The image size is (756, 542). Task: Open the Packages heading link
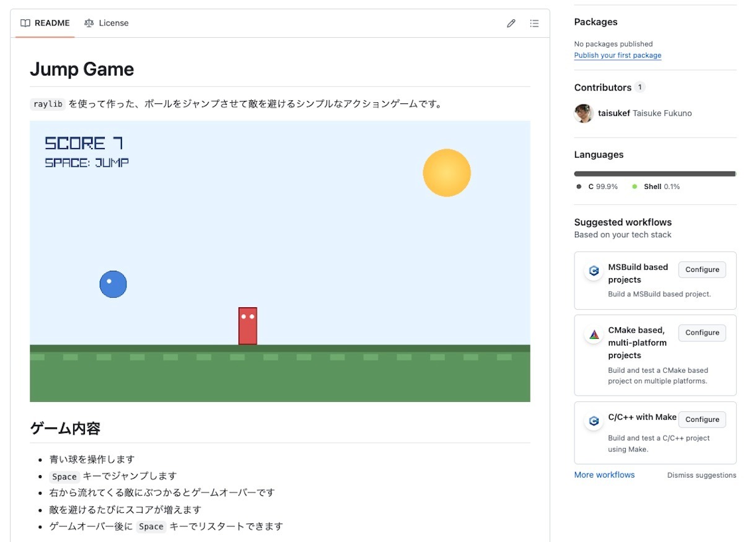(x=596, y=22)
